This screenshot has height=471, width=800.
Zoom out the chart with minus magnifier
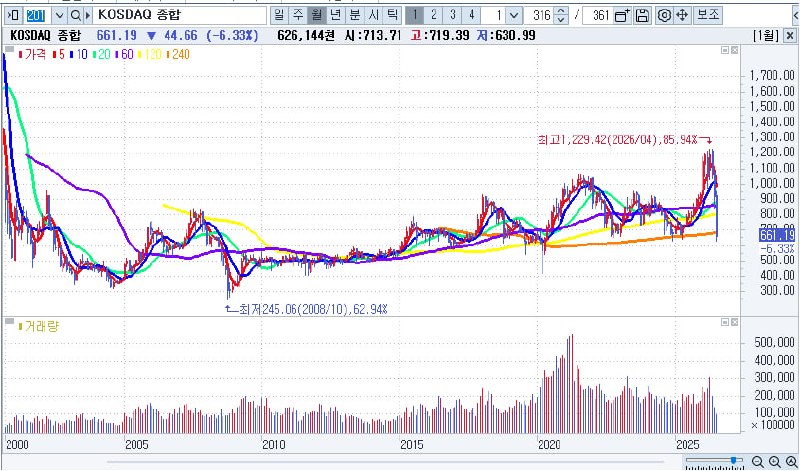(x=758, y=462)
